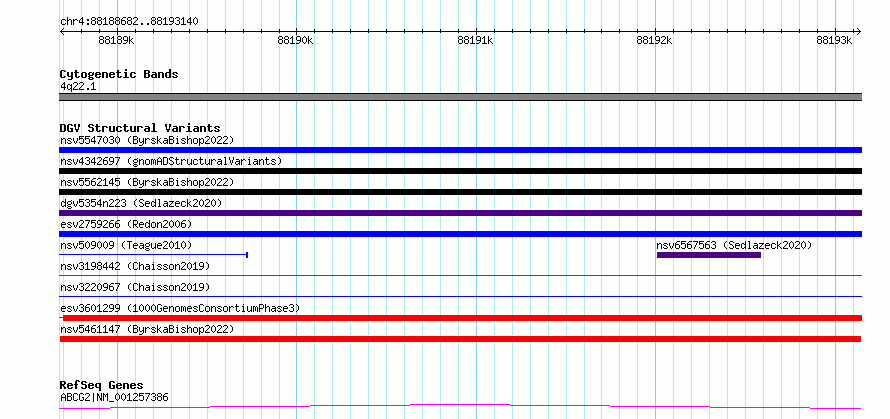Open nsv509009 (Teague2010) label
This screenshot has width=890, height=419.
pos(126,245)
